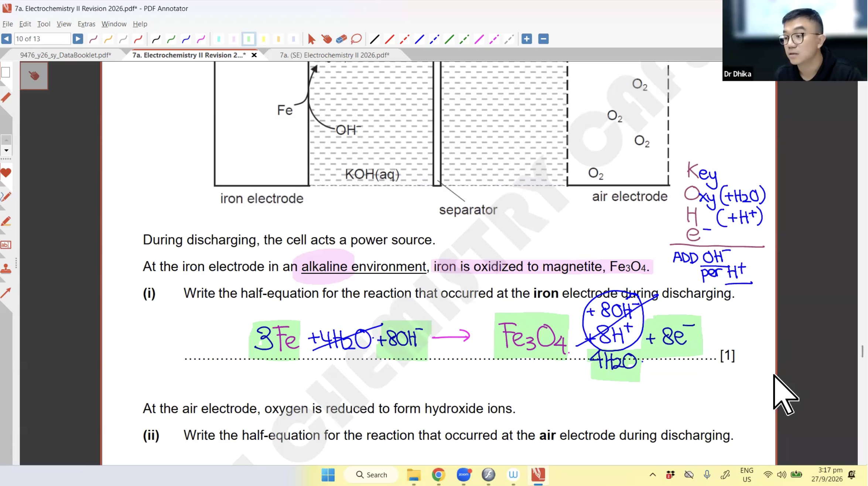Image resolution: width=868 pixels, height=486 pixels.
Task: Pick the green freehand pen preset
Action: (171, 39)
